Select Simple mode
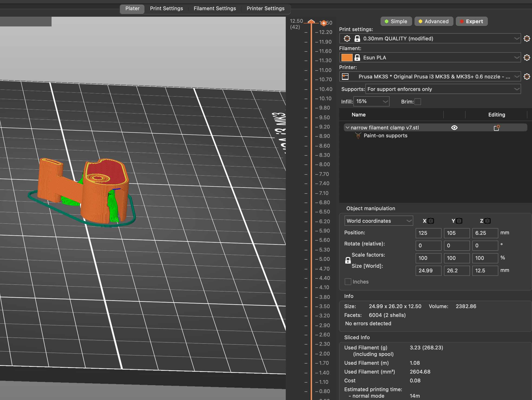This screenshot has width=532, height=400. [396, 21]
